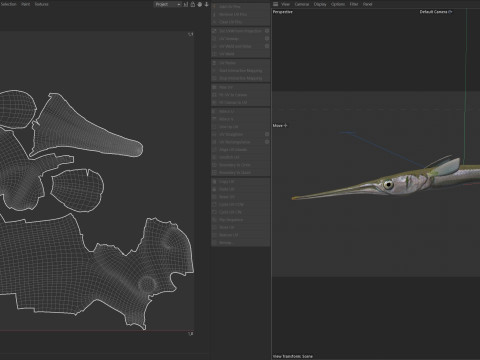This screenshot has width=480, height=360.
Task: Click Remap command at list bottom
Action: tap(241, 243)
